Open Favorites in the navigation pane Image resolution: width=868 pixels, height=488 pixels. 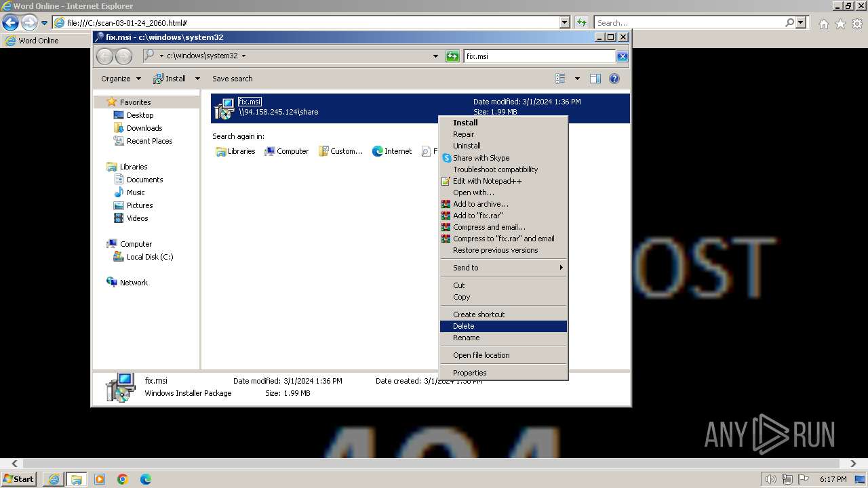pos(135,102)
